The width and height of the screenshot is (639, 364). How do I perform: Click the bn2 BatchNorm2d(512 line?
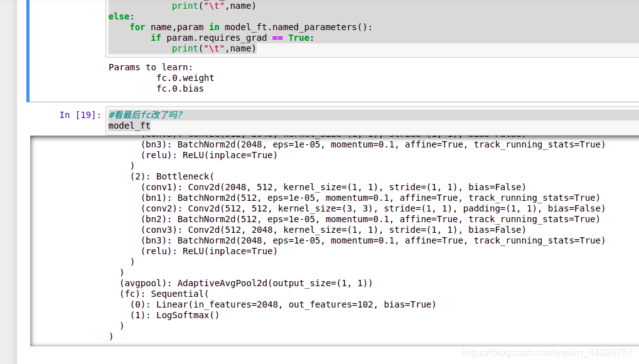pyautogui.click(x=370, y=219)
